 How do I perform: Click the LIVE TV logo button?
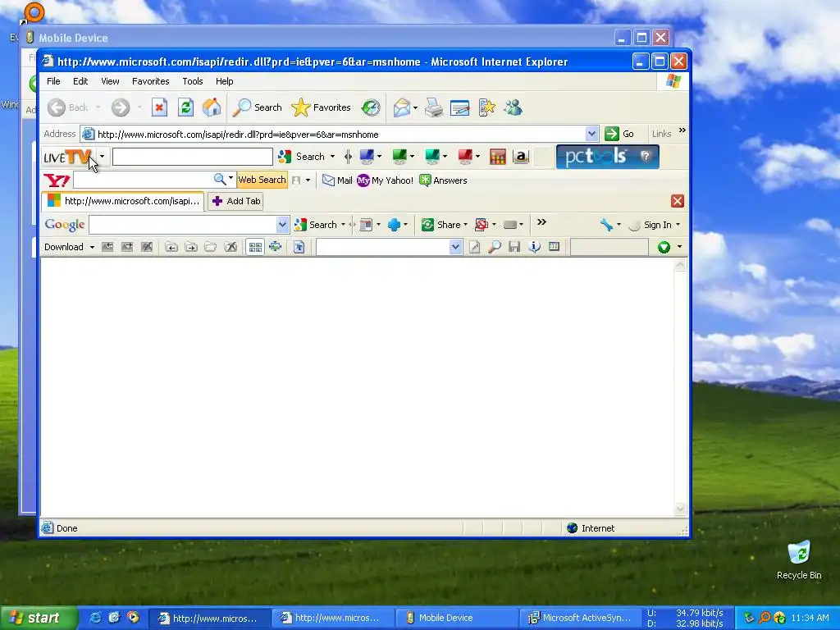(68, 157)
